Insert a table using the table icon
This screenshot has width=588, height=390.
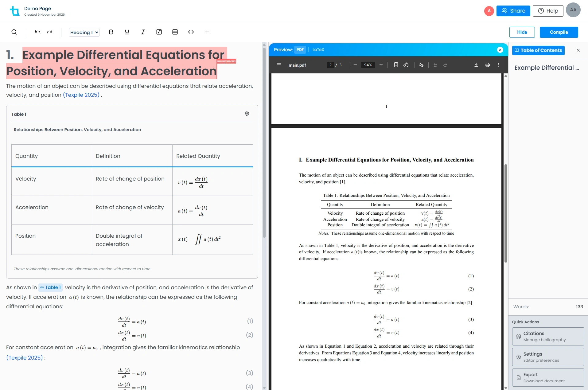(175, 32)
